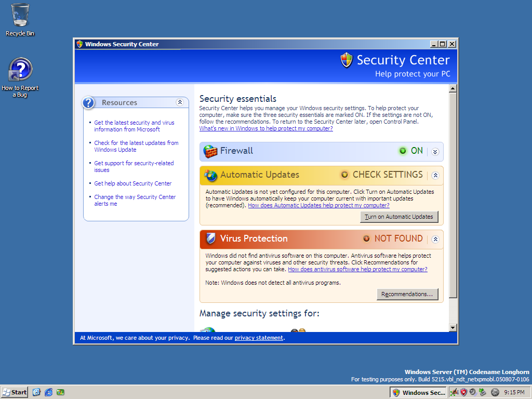Click the pen input tray icon
The height and width of the screenshot is (399, 532).
[454, 393]
